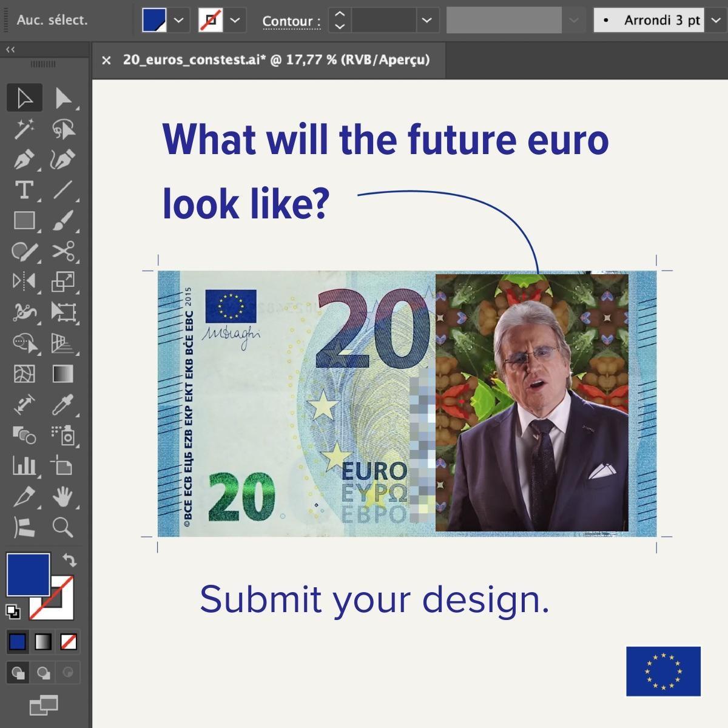Pick the Column Graph tool
The height and width of the screenshot is (728, 728).
coord(25,466)
